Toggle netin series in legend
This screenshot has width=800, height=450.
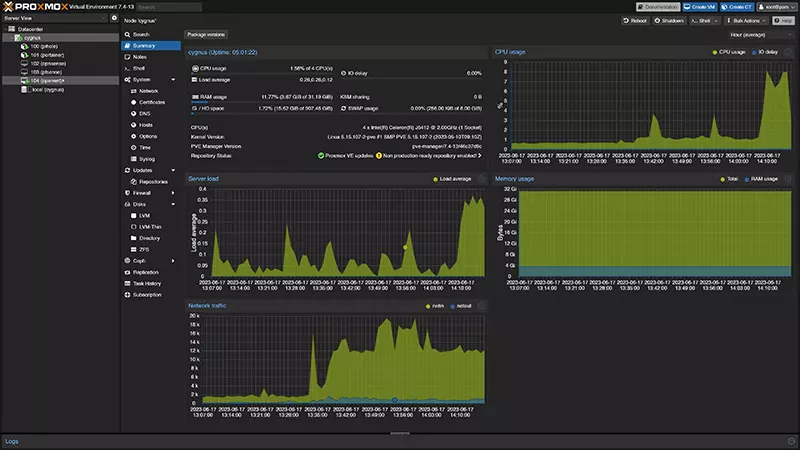(x=435, y=306)
